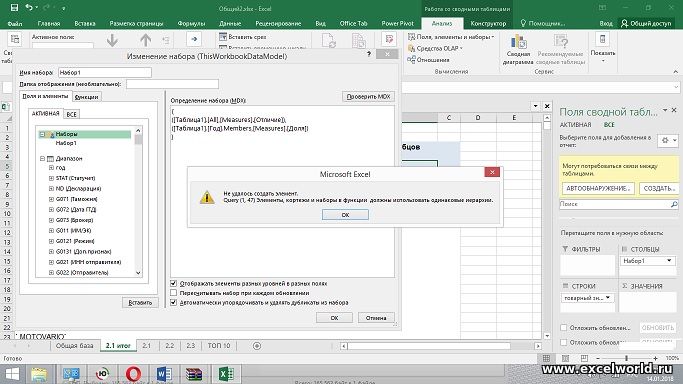This screenshot has height=384, width=683.
Task: Click the Drill Up arrow icon
Action: (x=145, y=40)
